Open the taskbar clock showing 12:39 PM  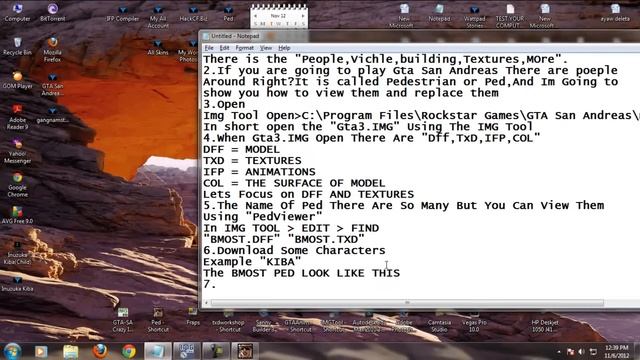point(616,351)
